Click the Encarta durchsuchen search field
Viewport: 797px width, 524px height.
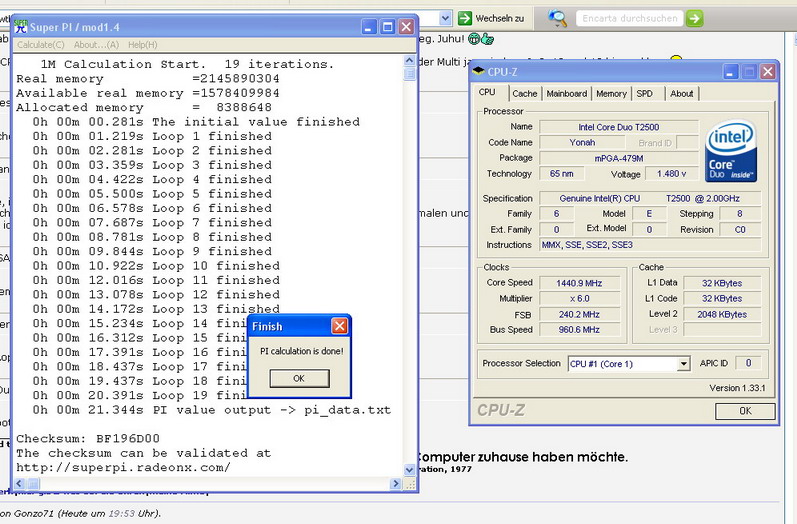point(630,18)
